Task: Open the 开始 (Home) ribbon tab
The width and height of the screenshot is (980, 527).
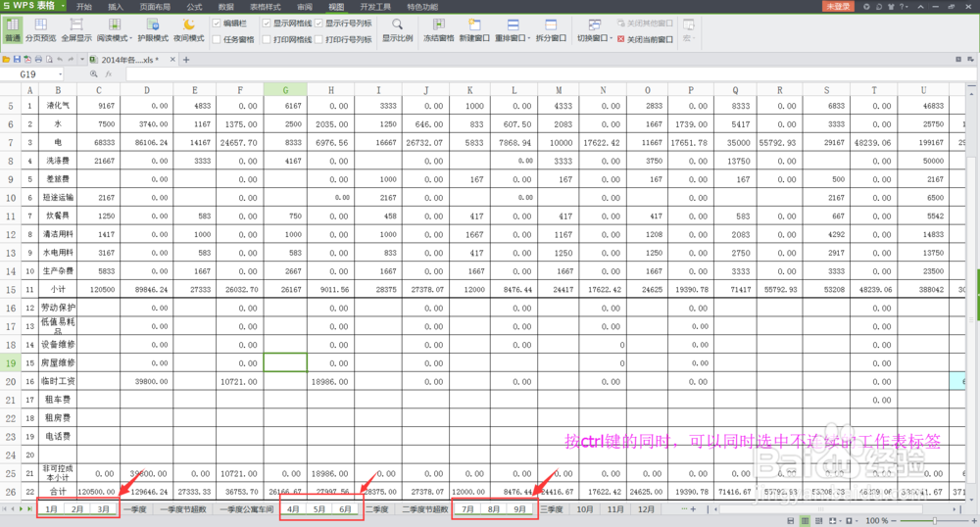Action: point(83,6)
